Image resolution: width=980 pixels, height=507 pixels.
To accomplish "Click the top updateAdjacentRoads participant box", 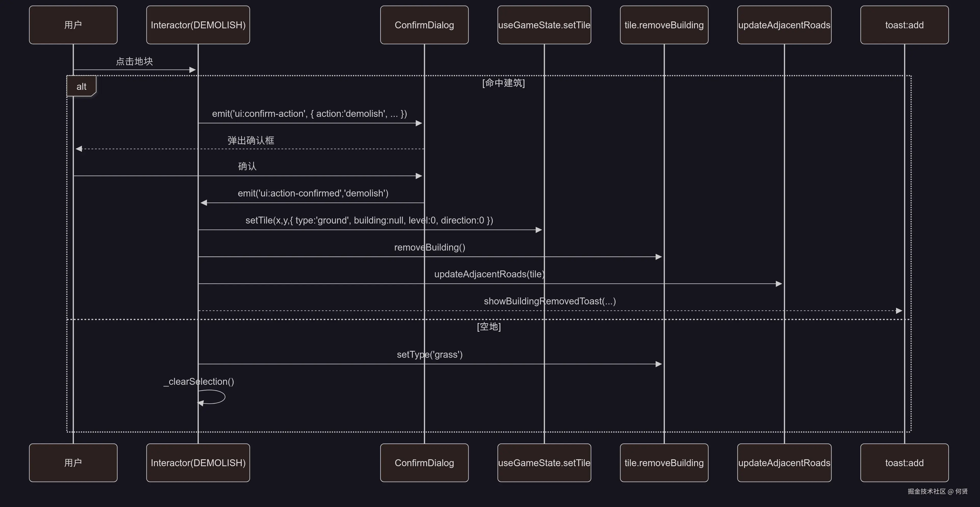I will point(784,25).
